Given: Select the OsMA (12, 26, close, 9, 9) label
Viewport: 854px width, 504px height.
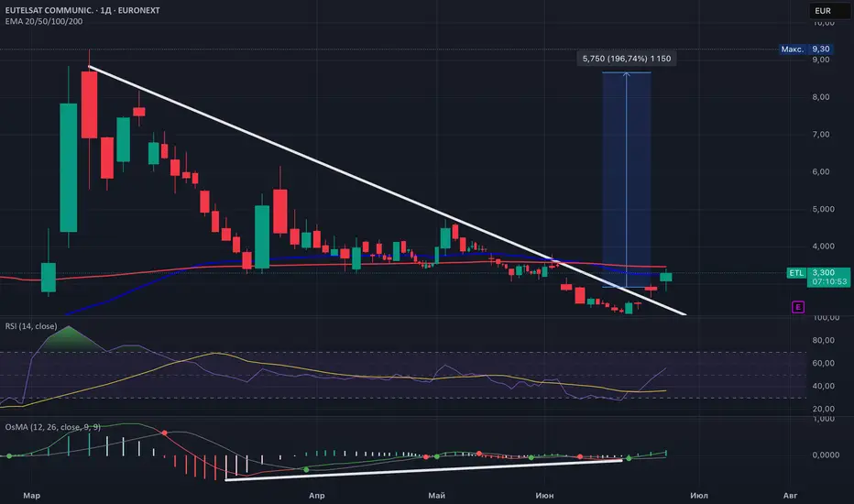Looking at the screenshot, I should pos(53,427).
